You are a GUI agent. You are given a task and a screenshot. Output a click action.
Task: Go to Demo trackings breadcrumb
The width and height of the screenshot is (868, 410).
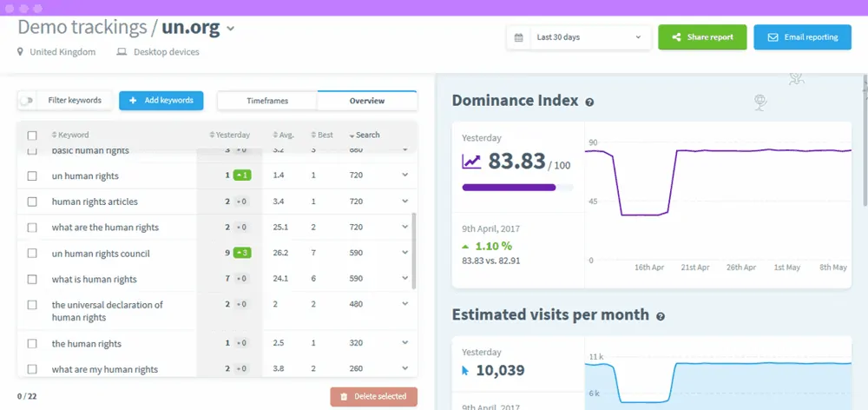(x=83, y=27)
